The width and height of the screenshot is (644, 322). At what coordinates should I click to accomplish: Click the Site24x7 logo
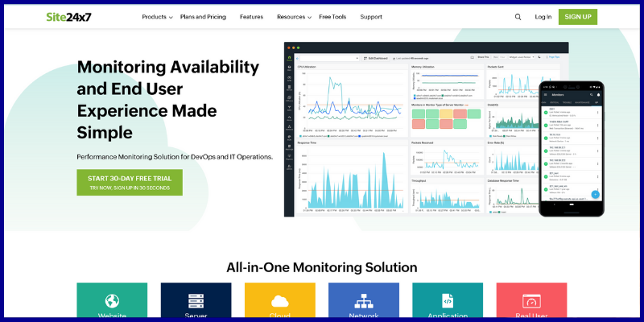pyautogui.click(x=68, y=17)
